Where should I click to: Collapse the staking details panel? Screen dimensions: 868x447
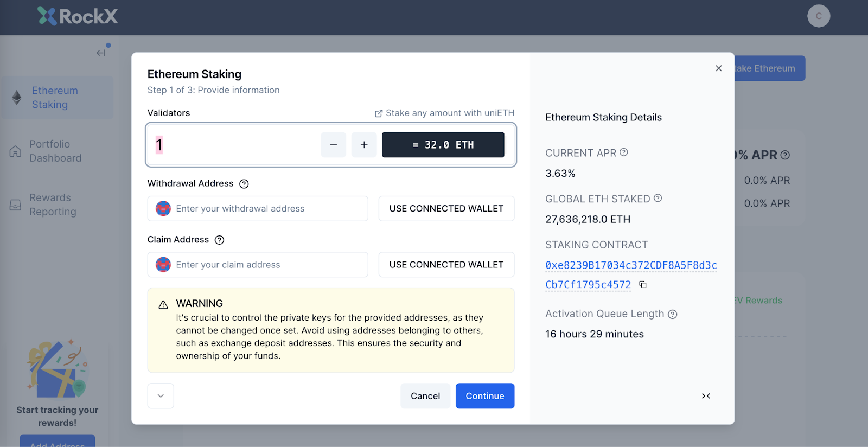point(706,396)
